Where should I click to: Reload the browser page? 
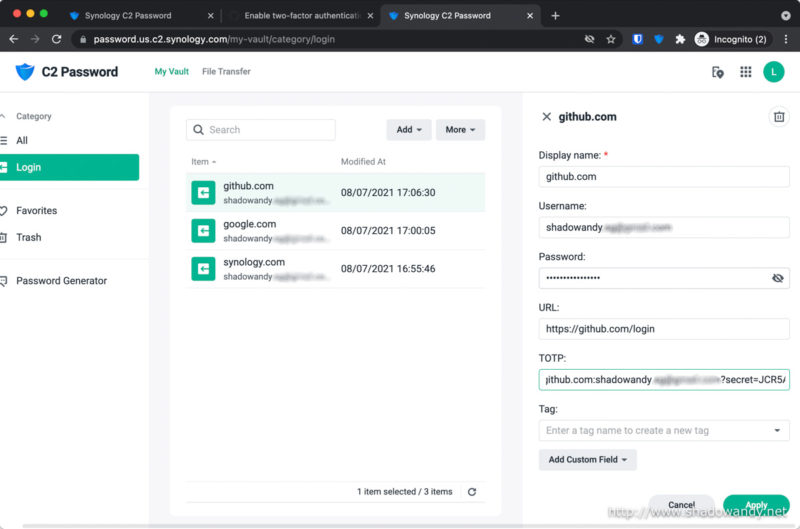click(x=57, y=39)
